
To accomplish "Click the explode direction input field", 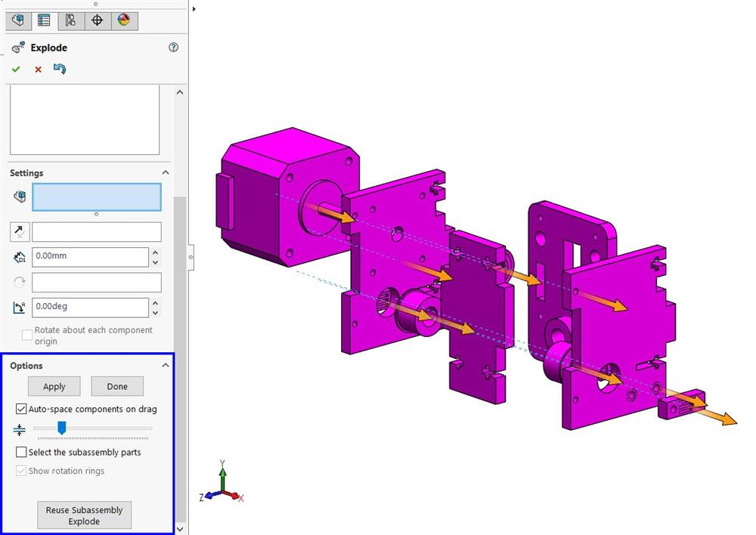I will click(x=97, y=232).
